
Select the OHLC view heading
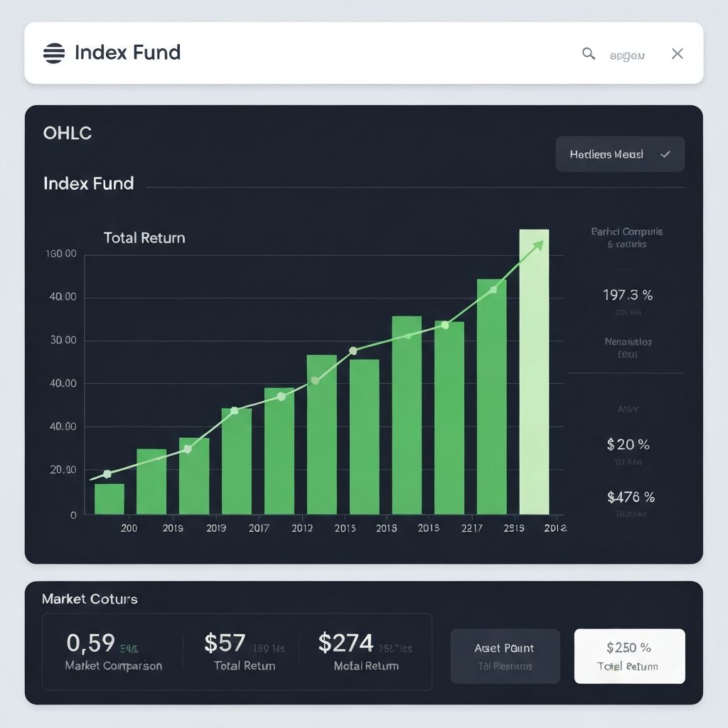[67, 133]
